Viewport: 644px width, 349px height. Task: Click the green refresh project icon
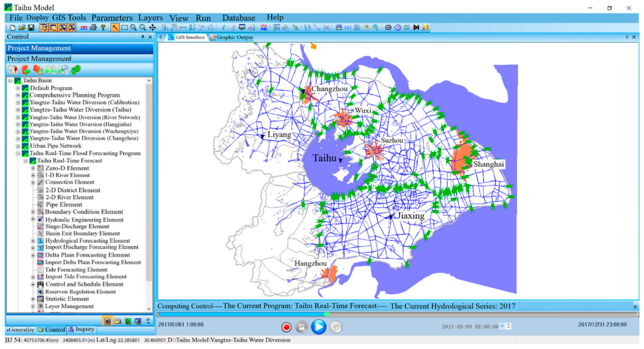[x=76, y=70]
